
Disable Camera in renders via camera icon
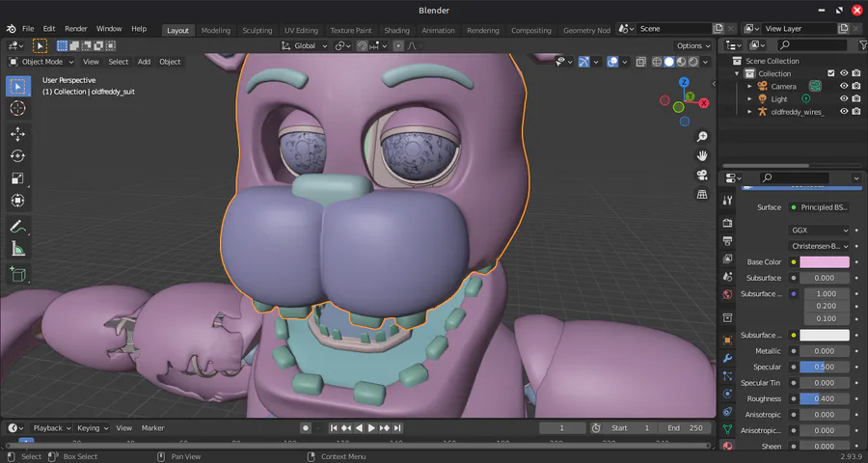pos(856,87)
